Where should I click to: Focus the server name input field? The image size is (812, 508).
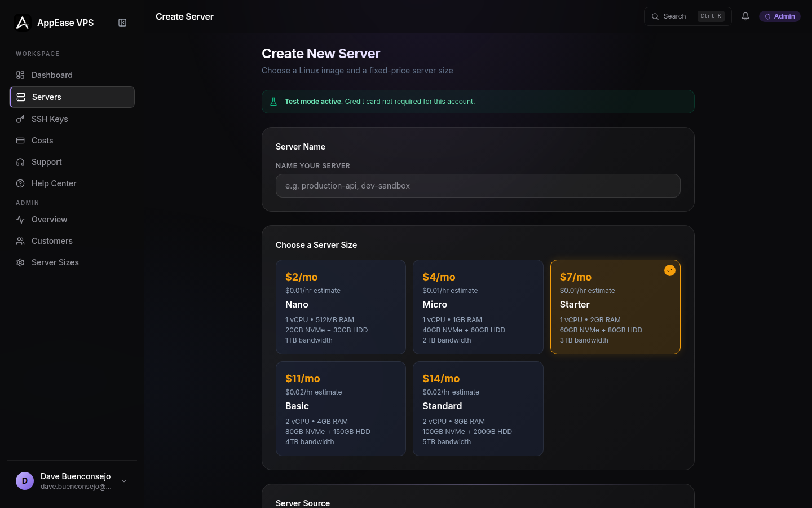pos(478,186)
